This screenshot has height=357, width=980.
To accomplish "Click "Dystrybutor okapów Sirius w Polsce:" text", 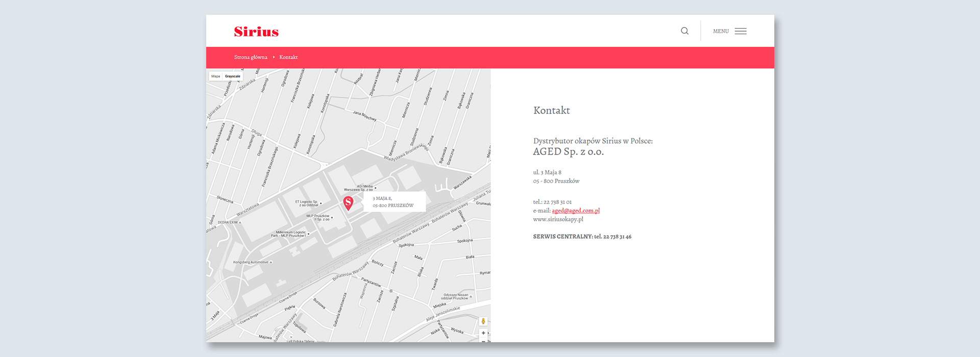I will click(593, 141).
